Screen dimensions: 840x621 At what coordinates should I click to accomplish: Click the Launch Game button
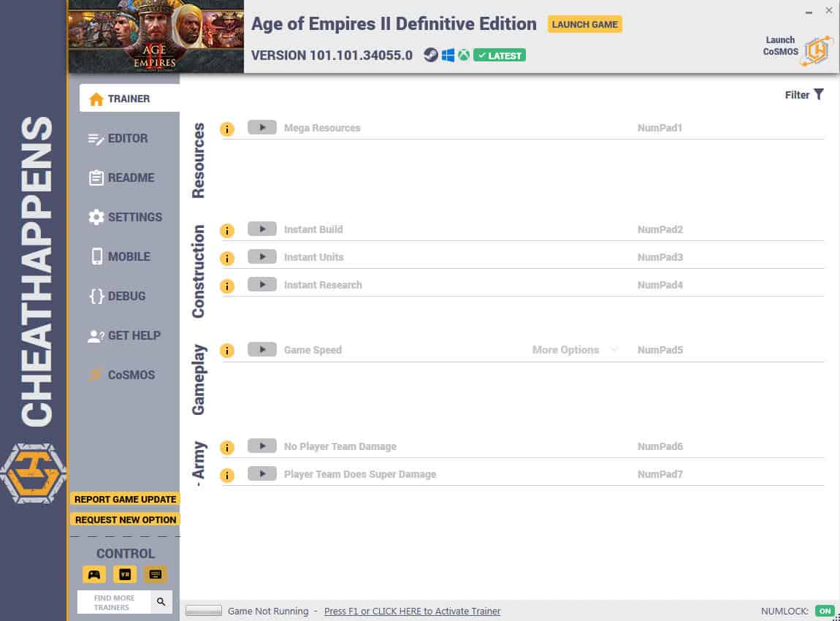(584, 24)
